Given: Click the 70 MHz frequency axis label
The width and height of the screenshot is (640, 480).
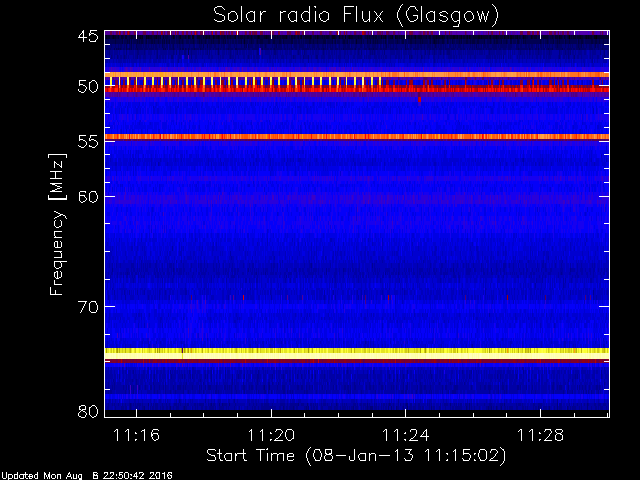Looking at the screenshot, I should tap(88, 307).
